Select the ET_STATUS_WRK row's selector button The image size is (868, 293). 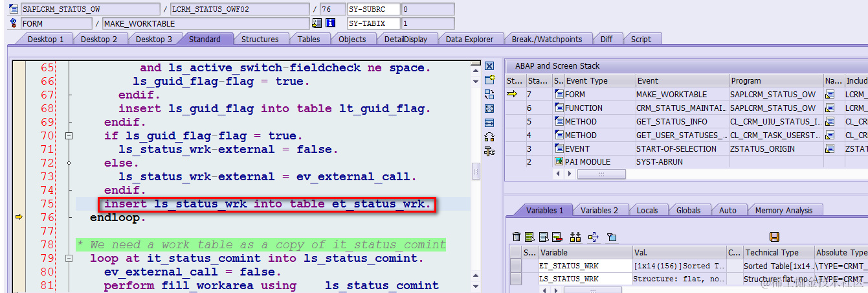point(515,266)
